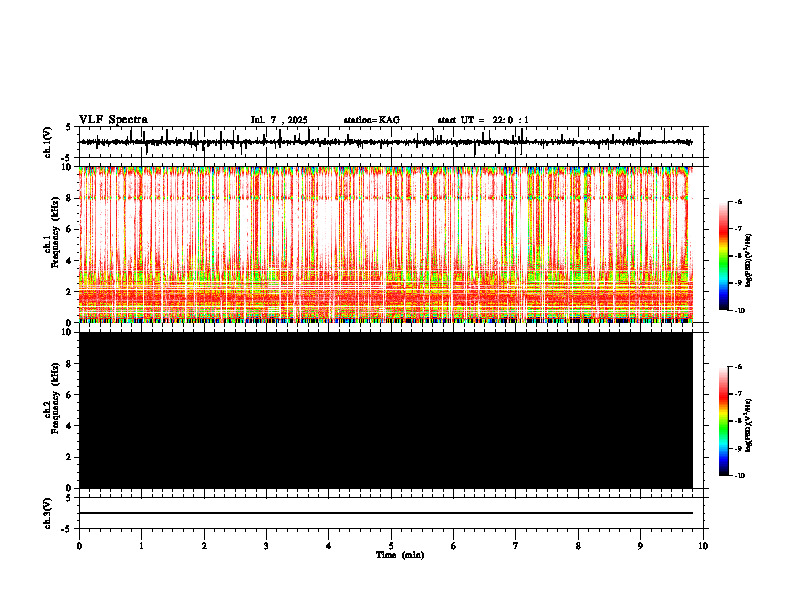Click the -10 label on ch.2 color scale

click(x=739, y=476)
